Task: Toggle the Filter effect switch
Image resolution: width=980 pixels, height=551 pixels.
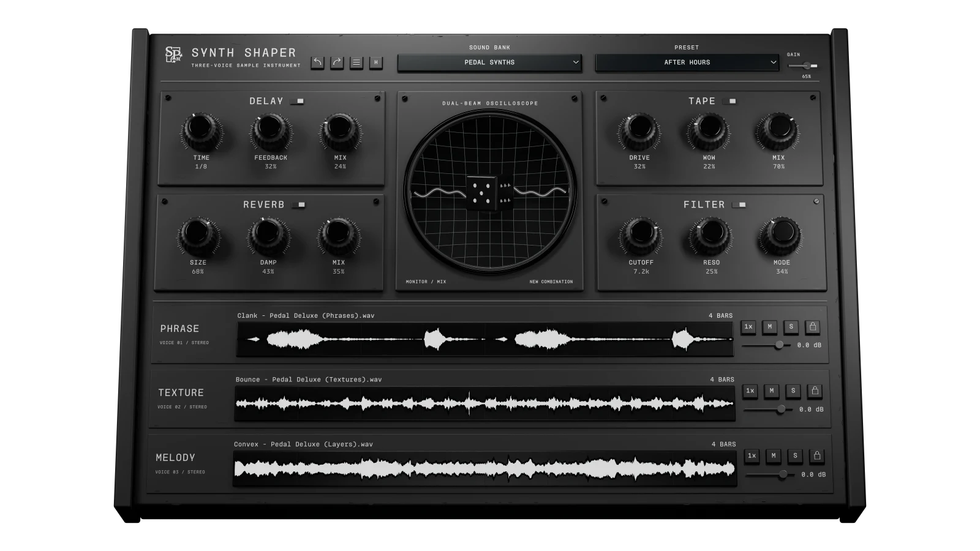Action: click(739, 205)
